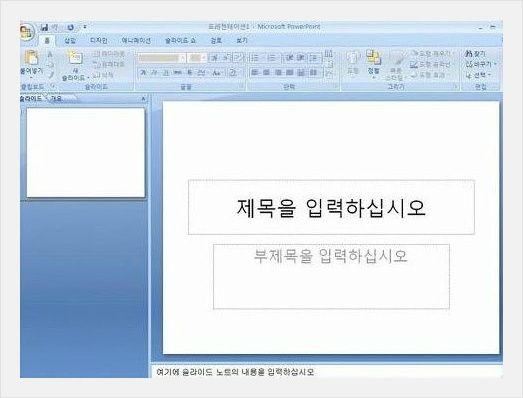This screenshot has width=523, height=398.
Task: Click the 찾기 find button
Action: [476, 54]
